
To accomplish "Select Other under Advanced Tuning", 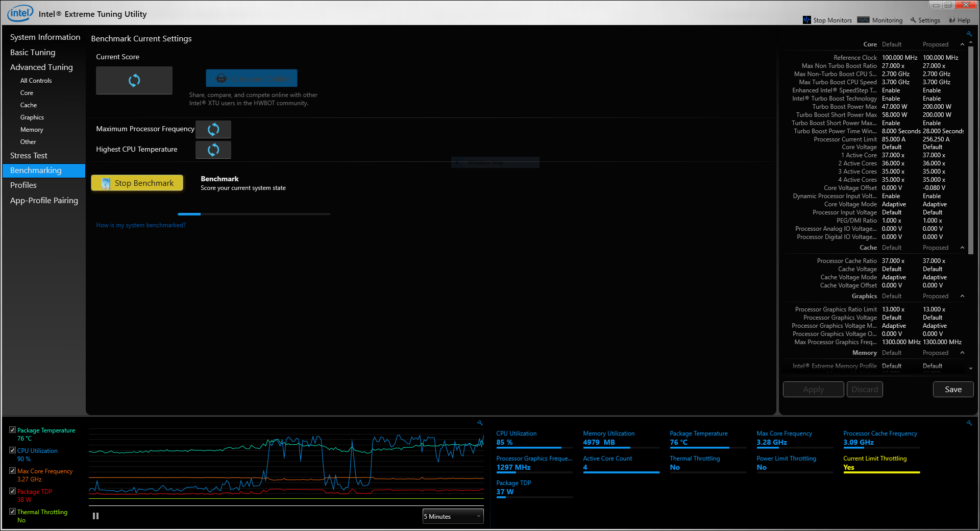I will (28, 142).
